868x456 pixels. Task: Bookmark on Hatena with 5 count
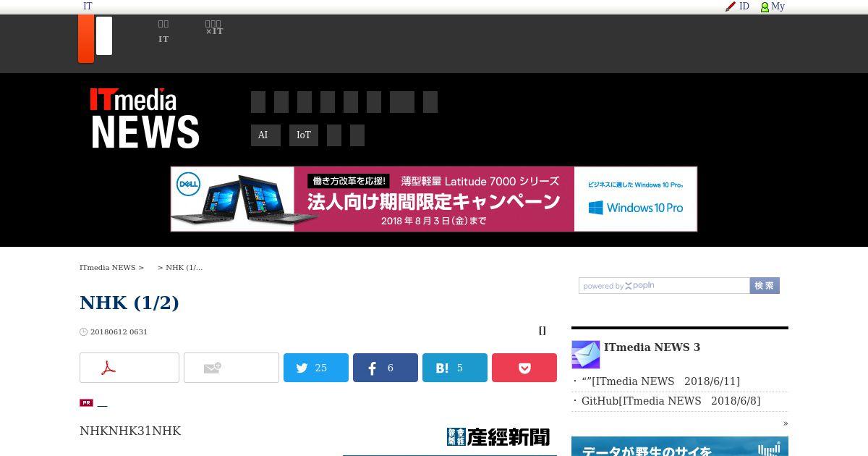(x=455, y=368)
